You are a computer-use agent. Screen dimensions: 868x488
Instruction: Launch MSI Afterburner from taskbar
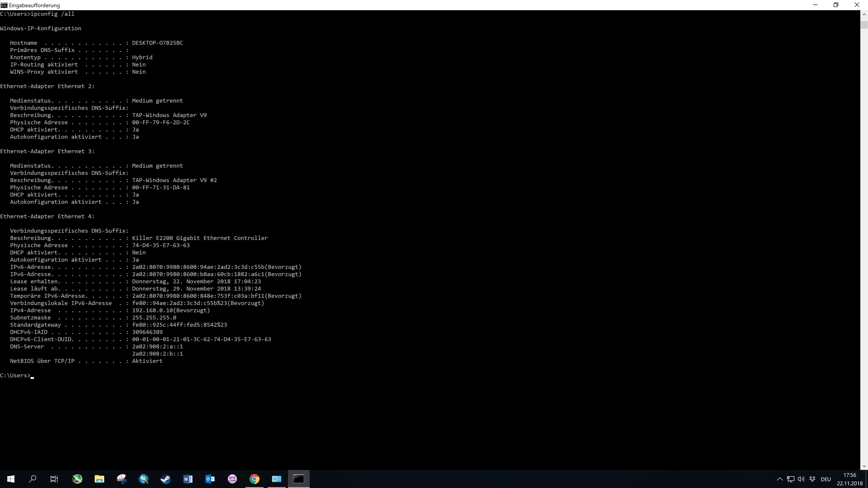tap(77, 479)
